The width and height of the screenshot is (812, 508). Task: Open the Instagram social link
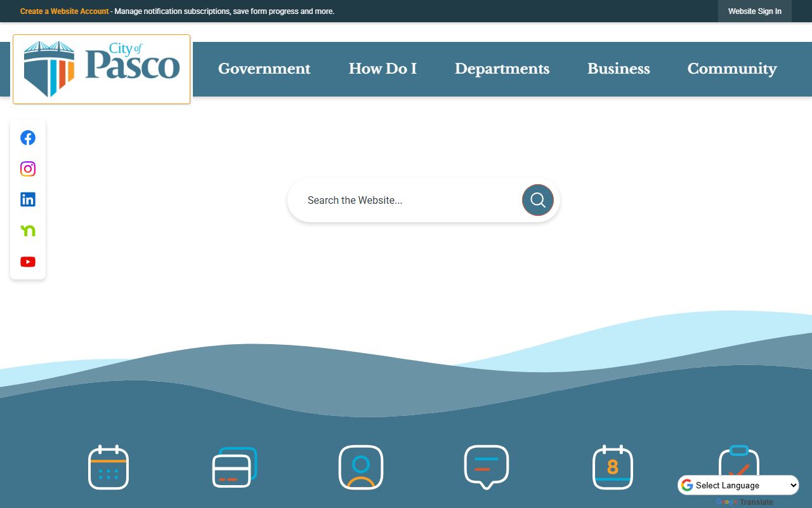(x=28, y=169)
